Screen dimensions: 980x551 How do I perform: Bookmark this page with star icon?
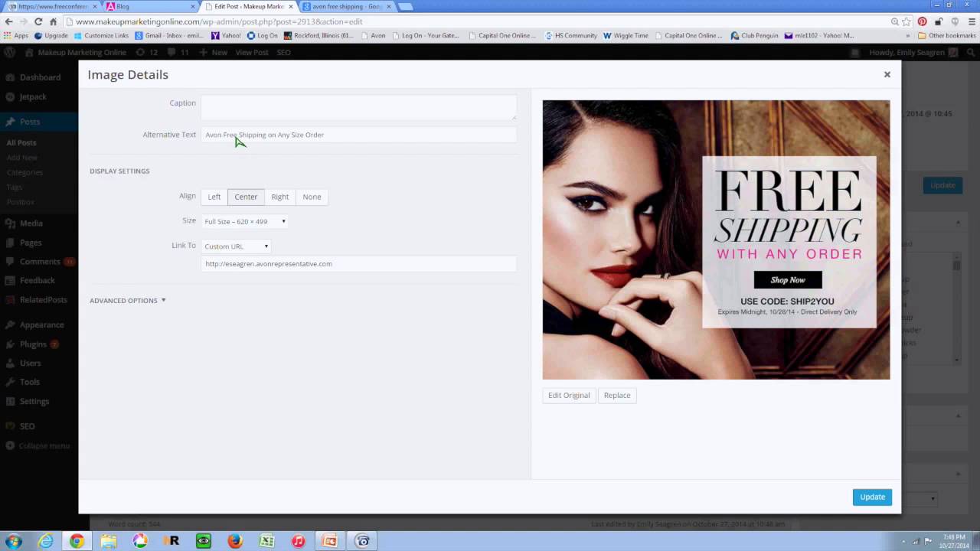(907, 21)
